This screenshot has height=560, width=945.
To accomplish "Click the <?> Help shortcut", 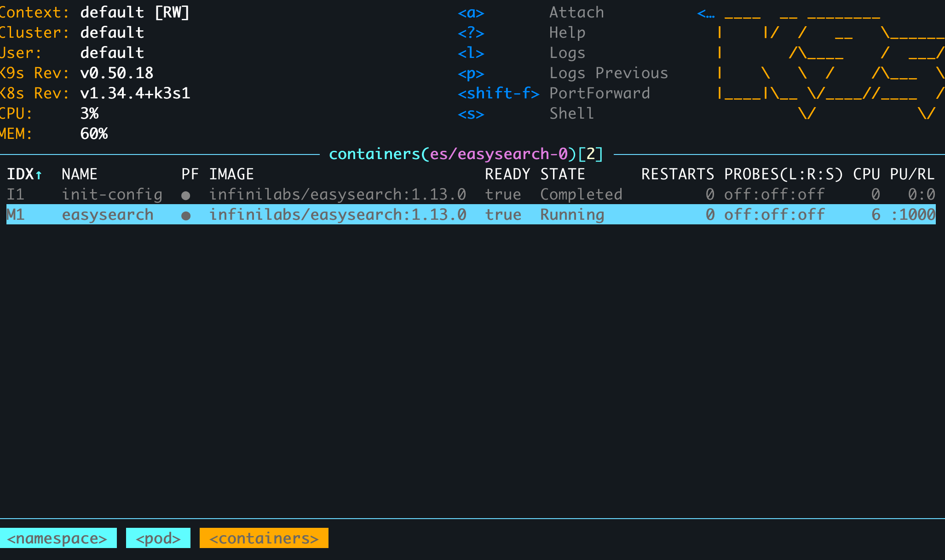I will coord(471,33).
